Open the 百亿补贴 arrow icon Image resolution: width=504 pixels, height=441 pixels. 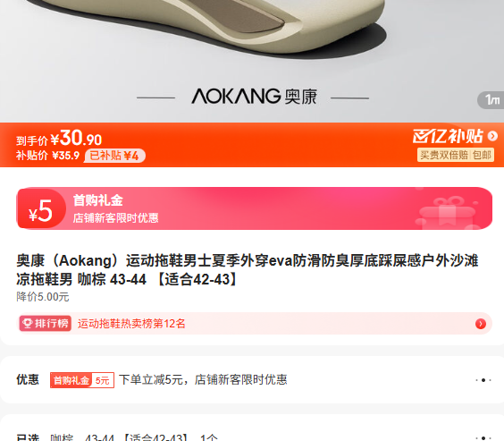pos(492,136)
